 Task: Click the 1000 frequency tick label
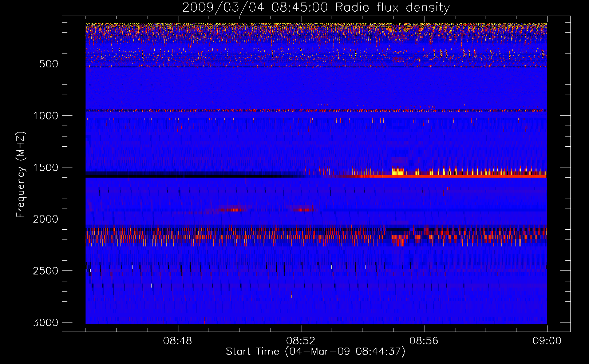click(46, 116)
